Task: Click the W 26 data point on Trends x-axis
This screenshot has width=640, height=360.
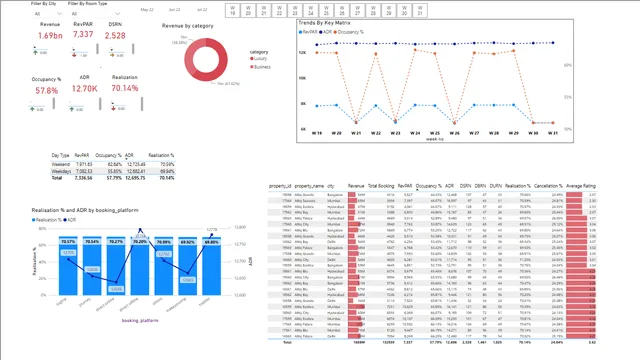Action: (454, 123)
